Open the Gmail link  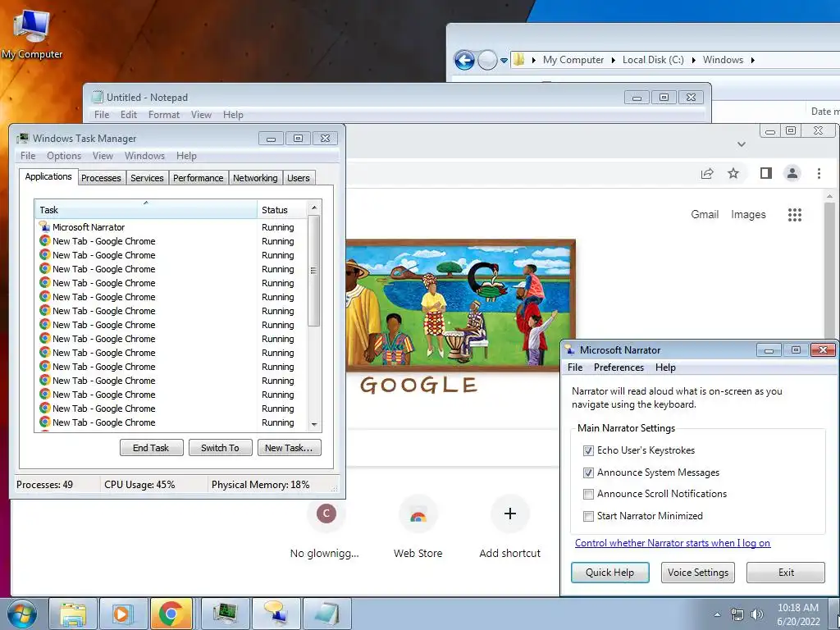click(705, 214)
